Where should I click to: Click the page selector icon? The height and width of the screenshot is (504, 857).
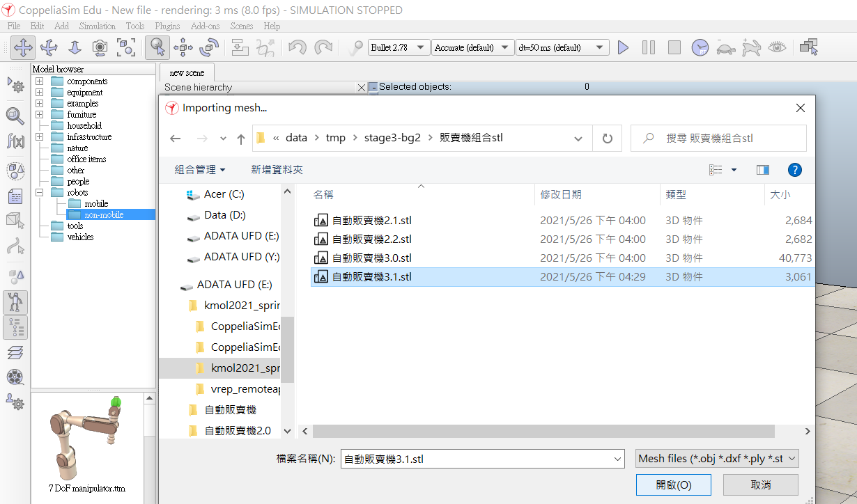pyautogui.click(x=808, y=47)
